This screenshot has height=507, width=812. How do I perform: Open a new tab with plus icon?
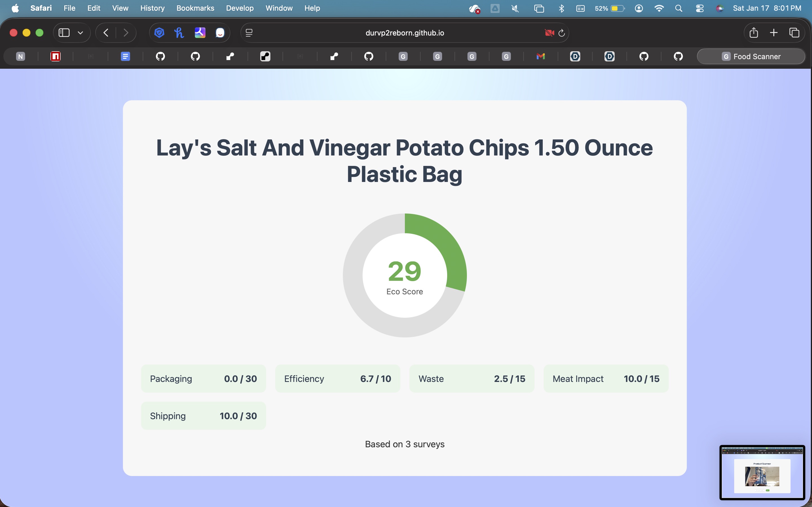click(774, 33)
